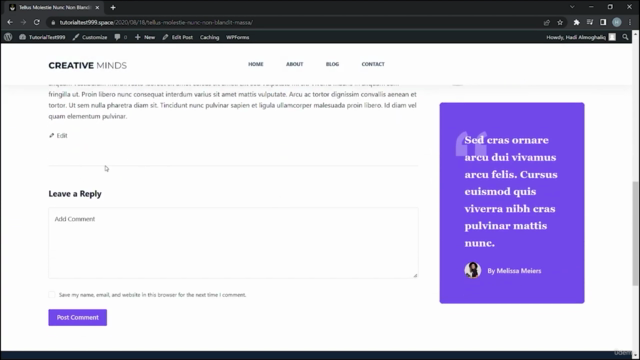The height and width of the screenshot is (360, 640).
Task: Bookmark this page with the star icon
Action: point(560,22)
